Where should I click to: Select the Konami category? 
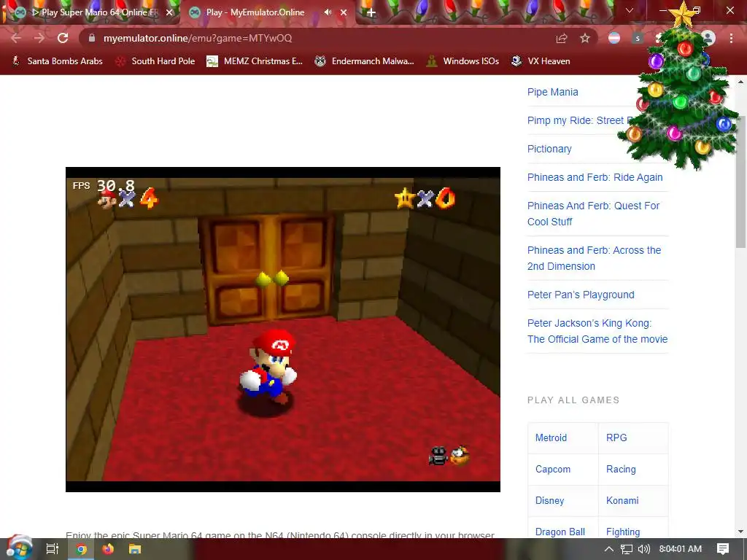[622, 500]
